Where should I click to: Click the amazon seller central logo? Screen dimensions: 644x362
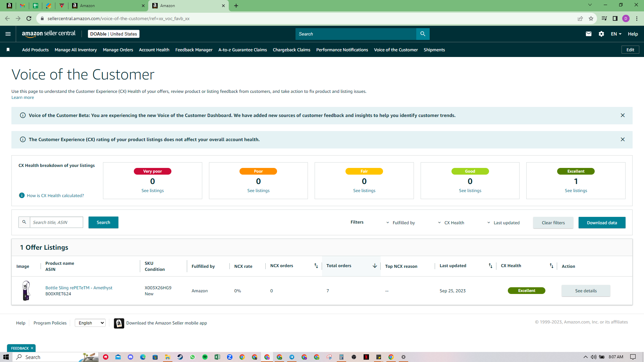point(49,34)
